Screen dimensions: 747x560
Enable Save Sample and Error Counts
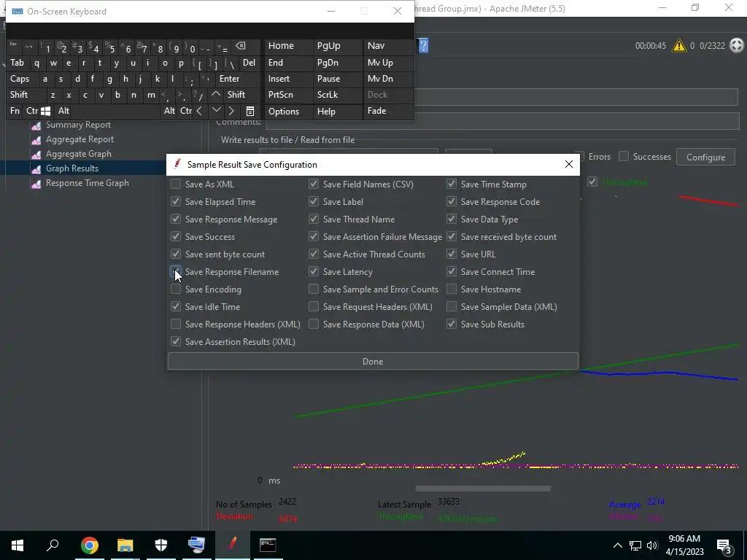pyautogui.click(x=314, y=289)
